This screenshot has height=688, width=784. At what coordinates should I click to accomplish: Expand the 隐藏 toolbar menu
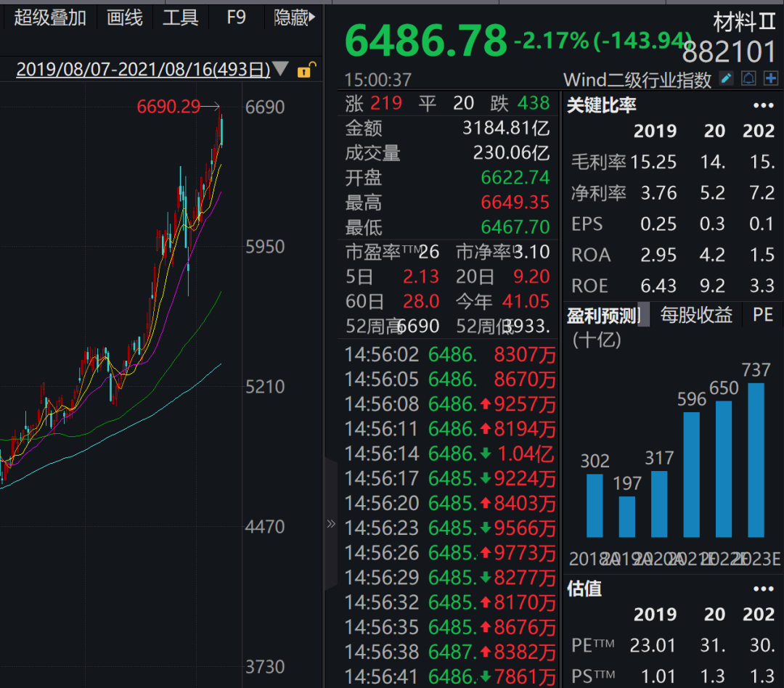[x=294, y=17]
